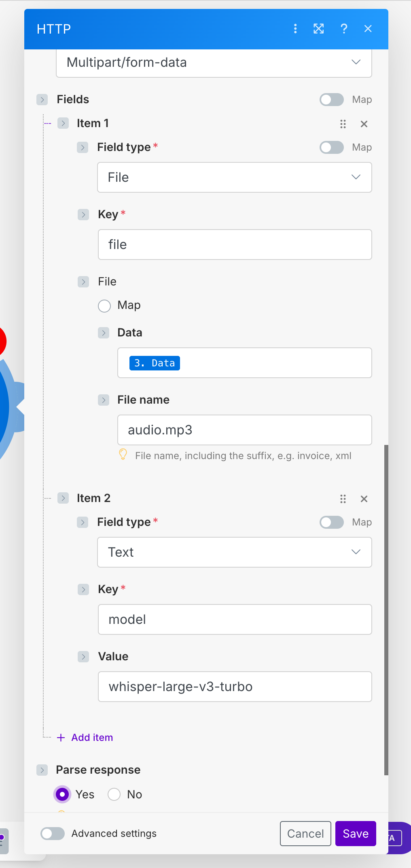Click the Item 1 label
Image resolution: width=411 pixels, height=868 pixels.
(93, 123)
